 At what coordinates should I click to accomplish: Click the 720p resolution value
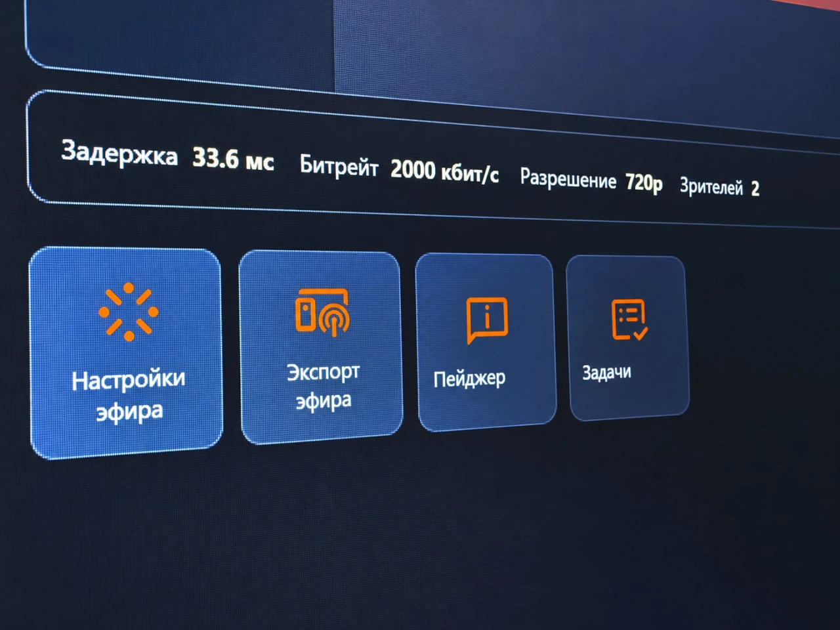[643, 182]
